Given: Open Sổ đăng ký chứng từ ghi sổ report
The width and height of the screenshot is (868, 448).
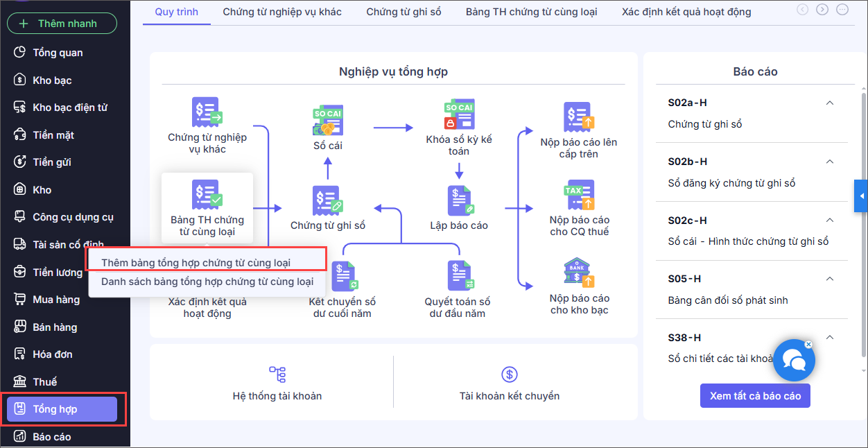Looking at the screenshot, I should point(731,183).
